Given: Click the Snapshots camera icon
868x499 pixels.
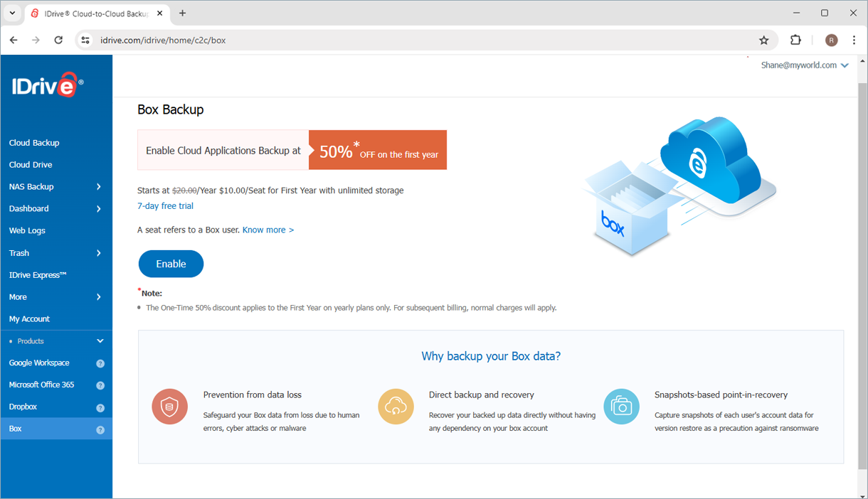Looking at the screenshot, I should (621, 407).
